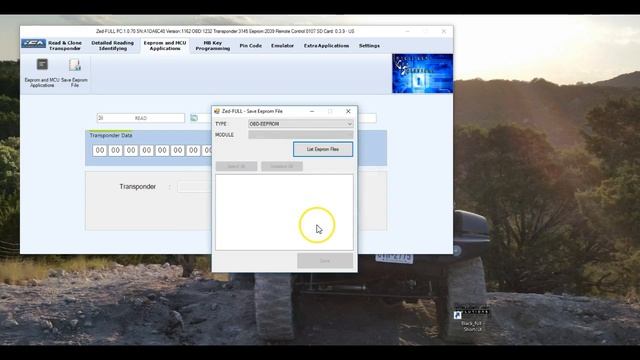
Task: Click the Save button in the dialog
Action: 325,260
